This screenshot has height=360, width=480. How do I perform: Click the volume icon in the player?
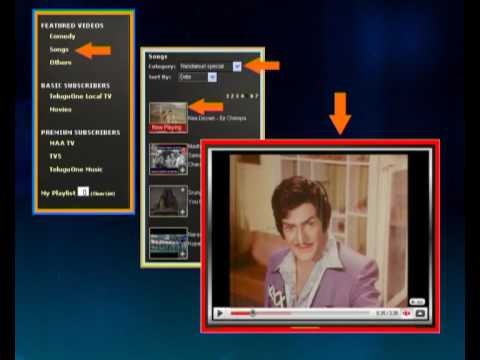pyautogui.click(x=407, y=313)
